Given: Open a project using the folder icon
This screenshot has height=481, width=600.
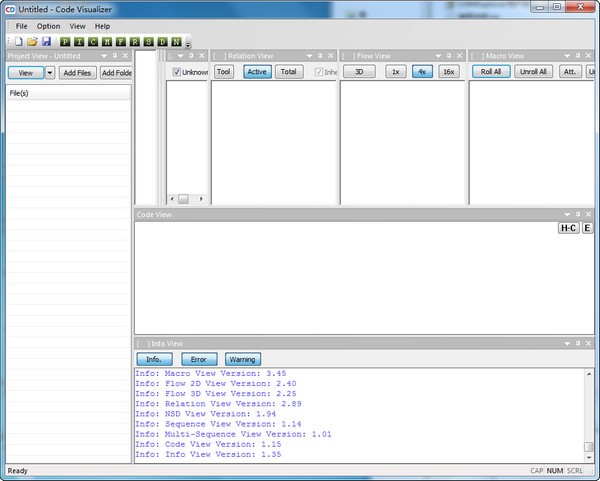Looking at the screenshot, I should [x=32, y=41].
